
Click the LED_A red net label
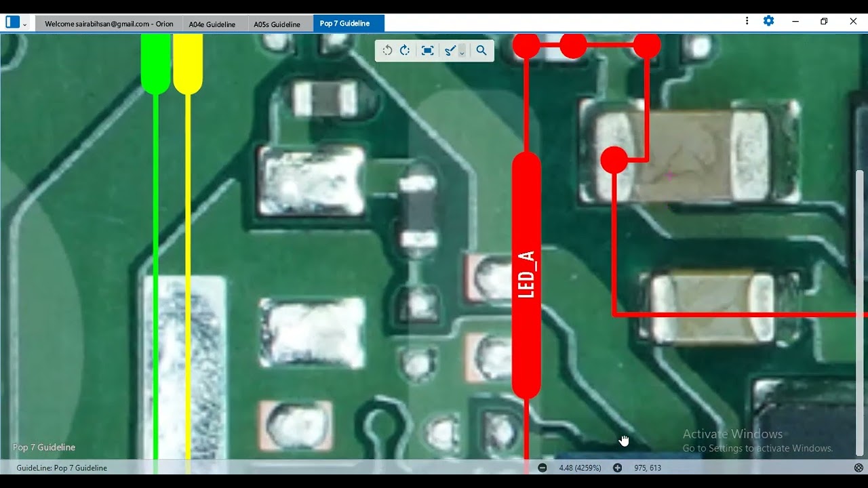(x=526, y=275)
